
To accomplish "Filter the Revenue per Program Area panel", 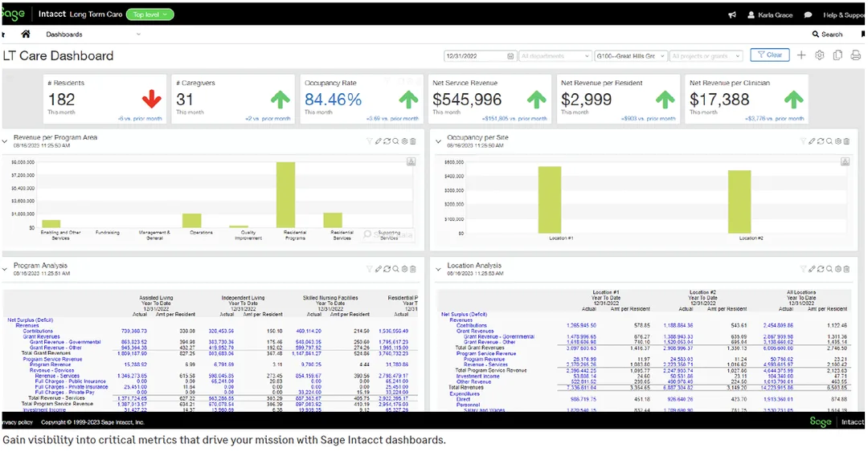I will pyautogui.click(x=369, y=141).
